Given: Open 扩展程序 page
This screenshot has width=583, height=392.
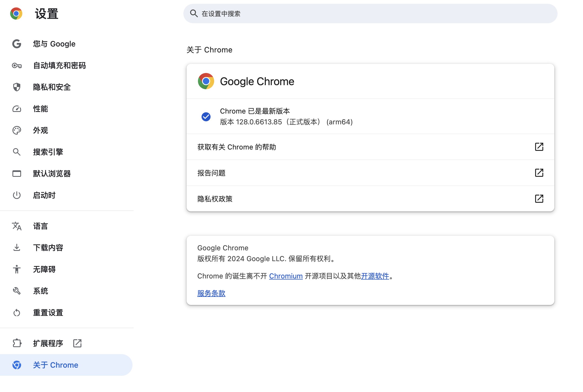Looking at the screenshot, I should click(x=66, y=343).
